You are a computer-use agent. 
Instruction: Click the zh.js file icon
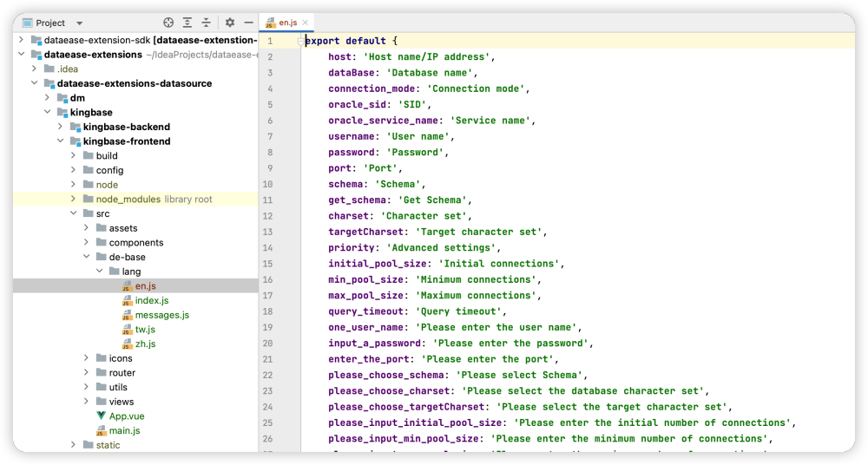click(128, 344)
